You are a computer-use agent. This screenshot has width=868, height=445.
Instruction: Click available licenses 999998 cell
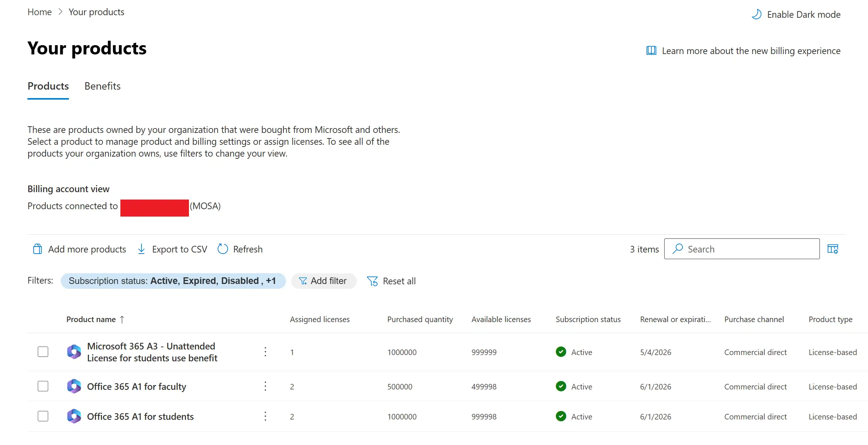[484, 416]
